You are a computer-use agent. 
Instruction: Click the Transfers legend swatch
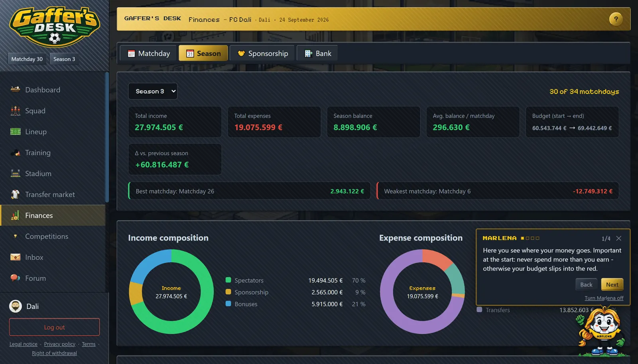pyautogui.click(x=479, y=309)
